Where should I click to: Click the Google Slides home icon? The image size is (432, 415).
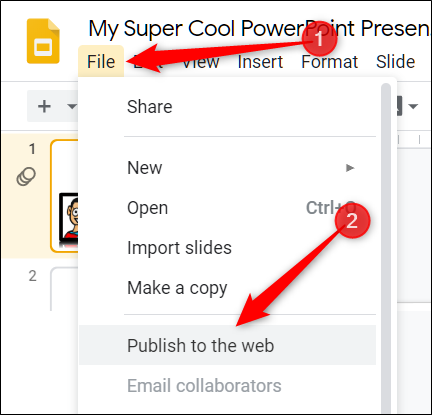[x=43, y=41]
